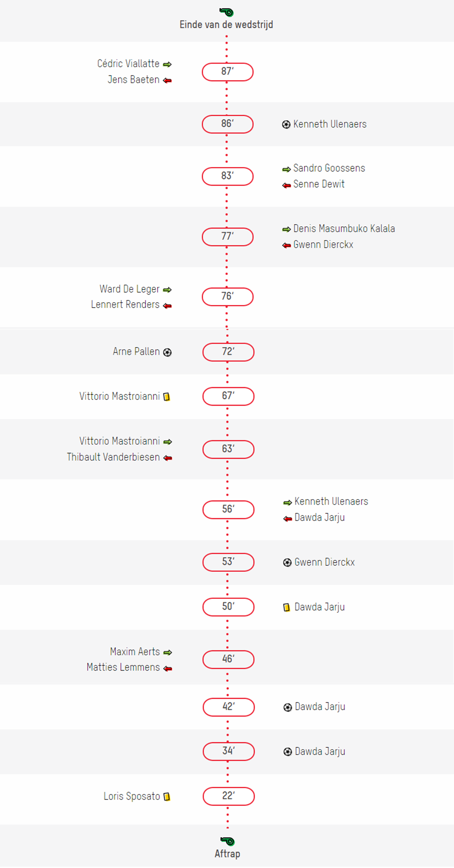The image size is (454, 868).
Task: Click the goal ball icon beside Arne Pallen
Action: pos(168,352)
